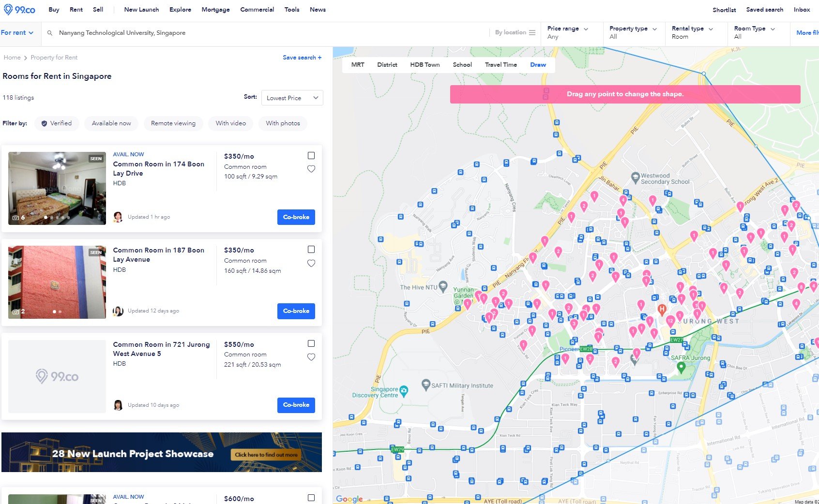Toggle the With video filter
The image size is (819, 504).
[231, 123]
